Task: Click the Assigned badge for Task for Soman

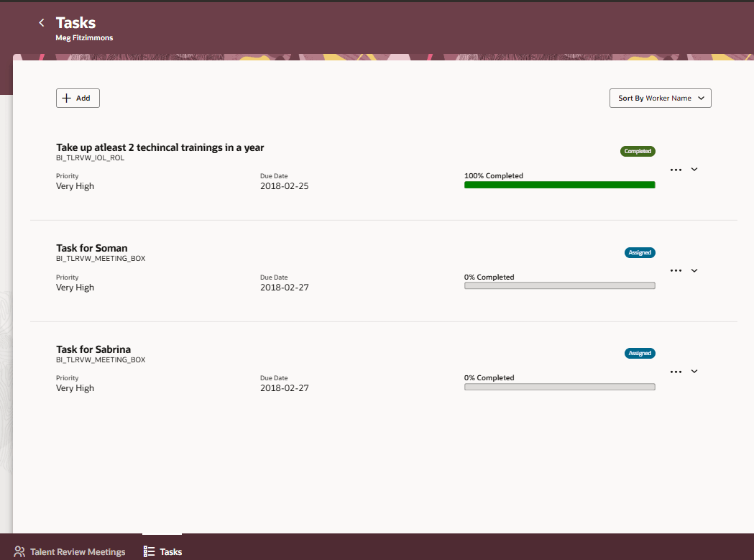Action: pos(640,252)
